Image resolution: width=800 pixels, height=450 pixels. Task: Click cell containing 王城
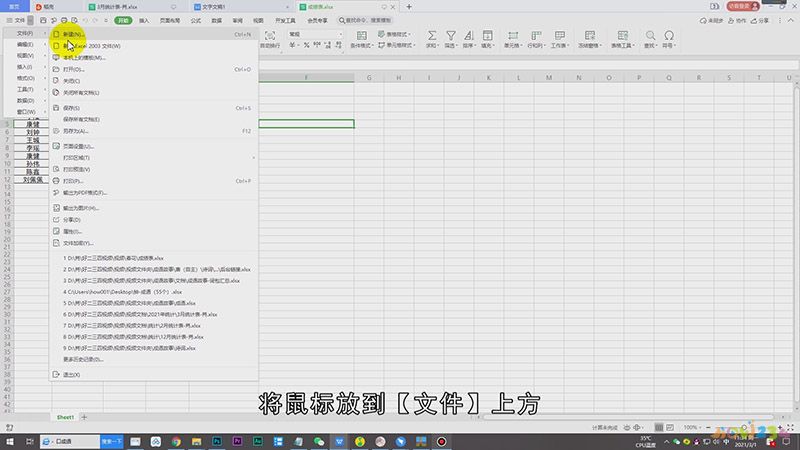[x=33, y=140]
